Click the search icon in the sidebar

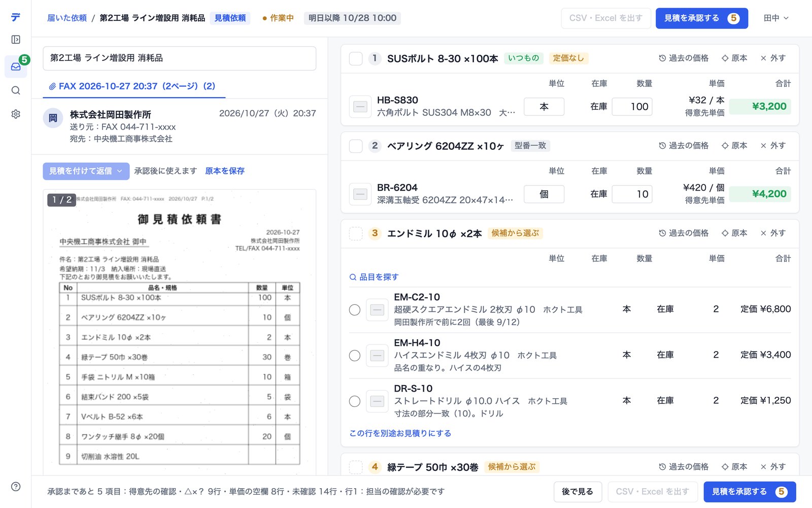point(16,90)
